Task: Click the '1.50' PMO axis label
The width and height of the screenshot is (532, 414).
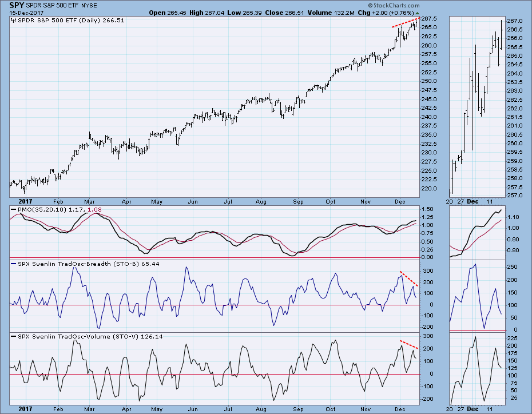Action: [x=427, y=209]
